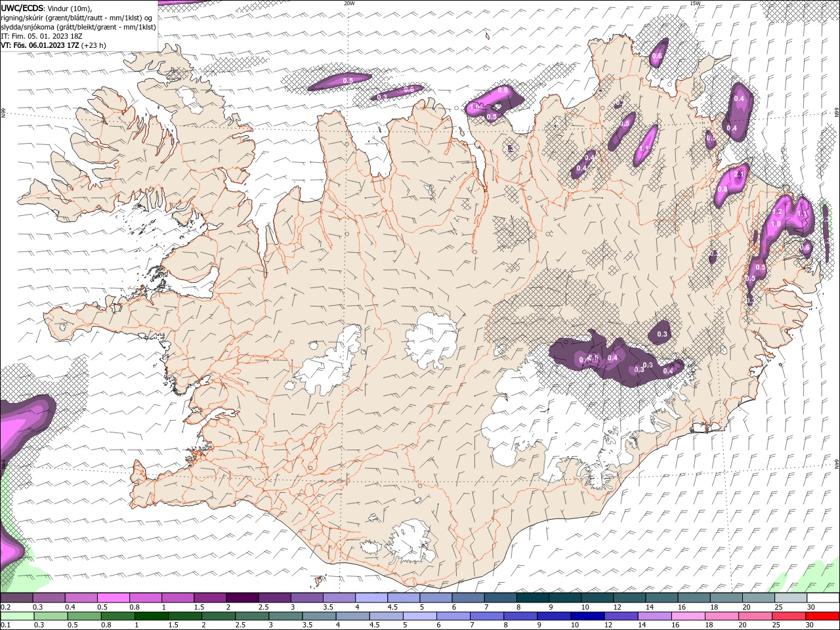Viewport: 840px width, 630px height.
Task: Pick the bright magenta 0.5 swatch in upper legend
Action: 114,598
